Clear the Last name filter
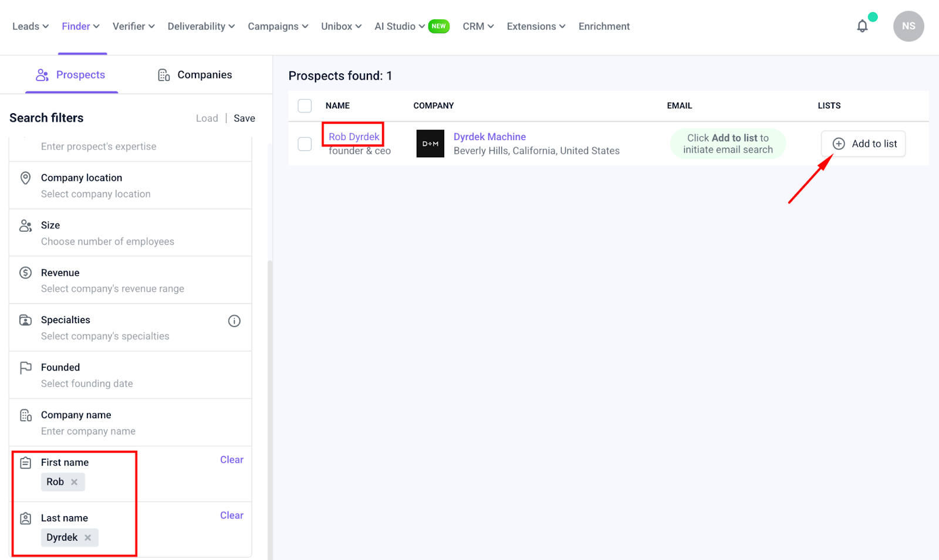 [232, 515]
